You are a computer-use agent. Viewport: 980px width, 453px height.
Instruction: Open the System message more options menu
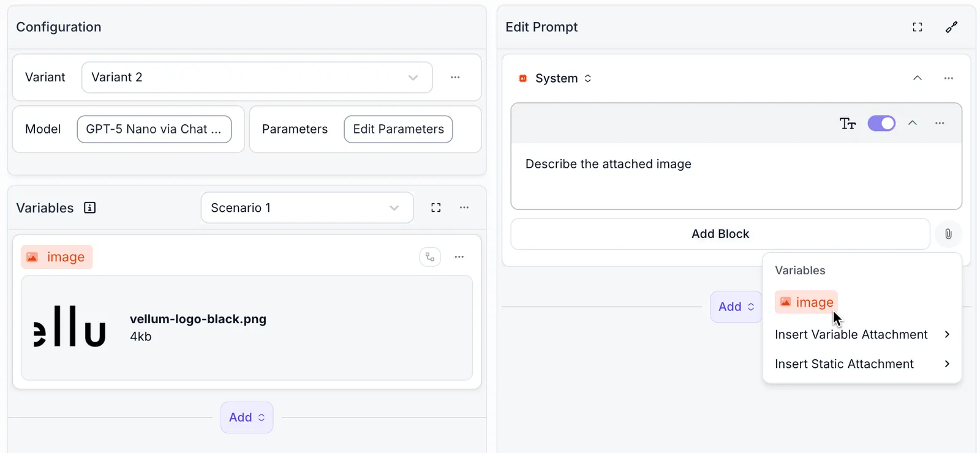[x=949, y=78]
